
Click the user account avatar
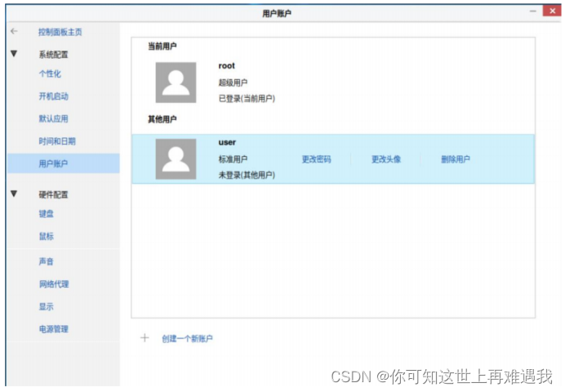click(x=176, y=159)
